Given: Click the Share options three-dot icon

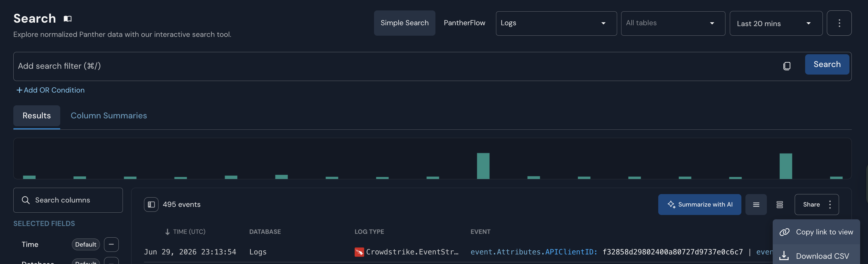Looking at the screenshot, I should click(830, 205).
